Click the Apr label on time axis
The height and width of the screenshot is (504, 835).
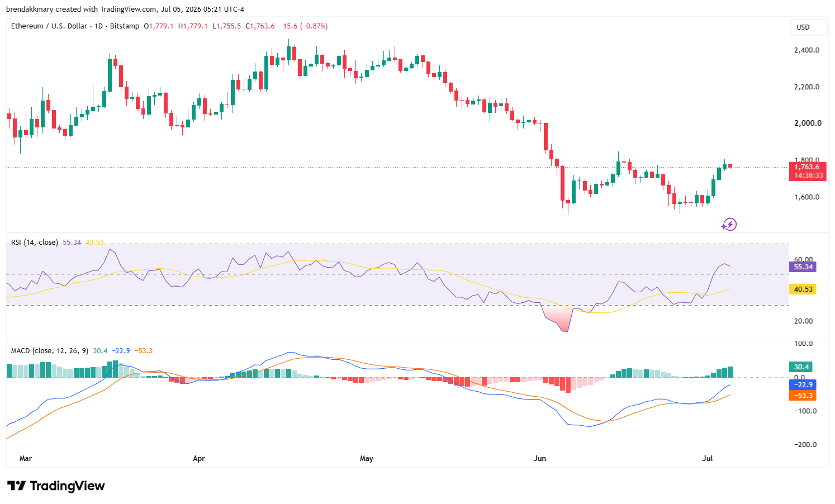pyautogui.click(x=199, y=459)
